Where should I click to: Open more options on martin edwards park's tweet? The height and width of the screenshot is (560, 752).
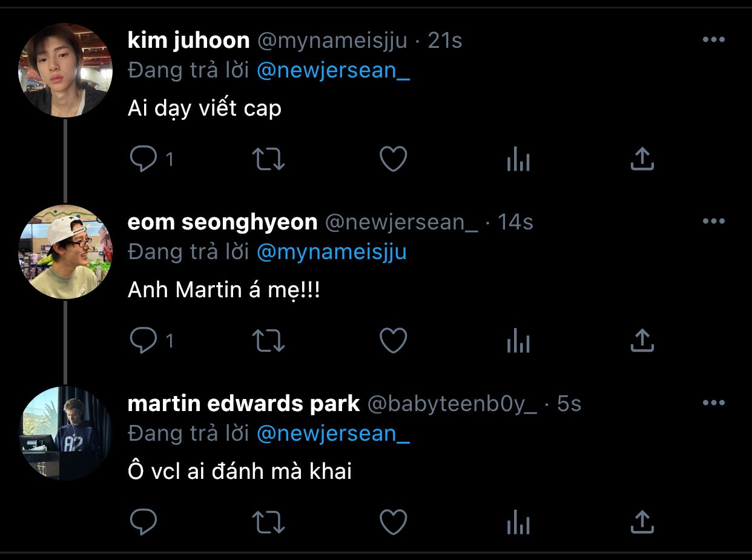[x=714, y=403]
